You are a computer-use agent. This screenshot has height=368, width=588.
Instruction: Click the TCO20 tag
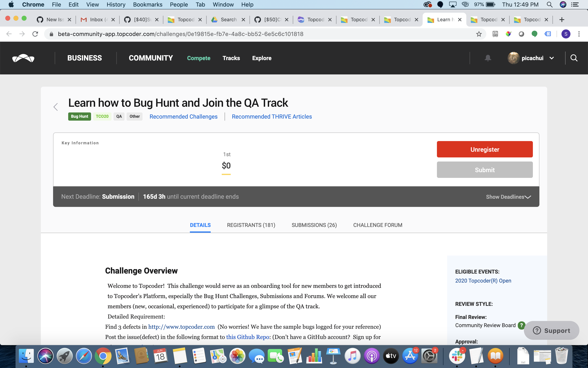[x=102, y=116]
